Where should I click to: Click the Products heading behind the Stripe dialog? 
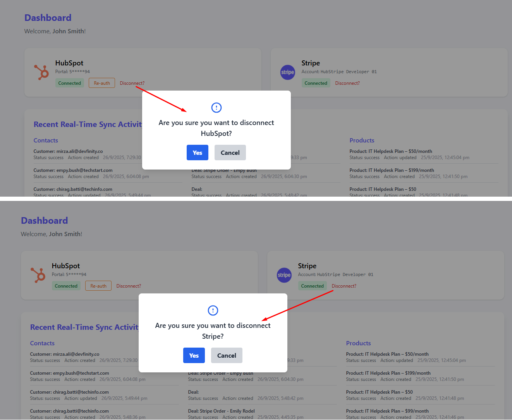(x=359, y=343)
